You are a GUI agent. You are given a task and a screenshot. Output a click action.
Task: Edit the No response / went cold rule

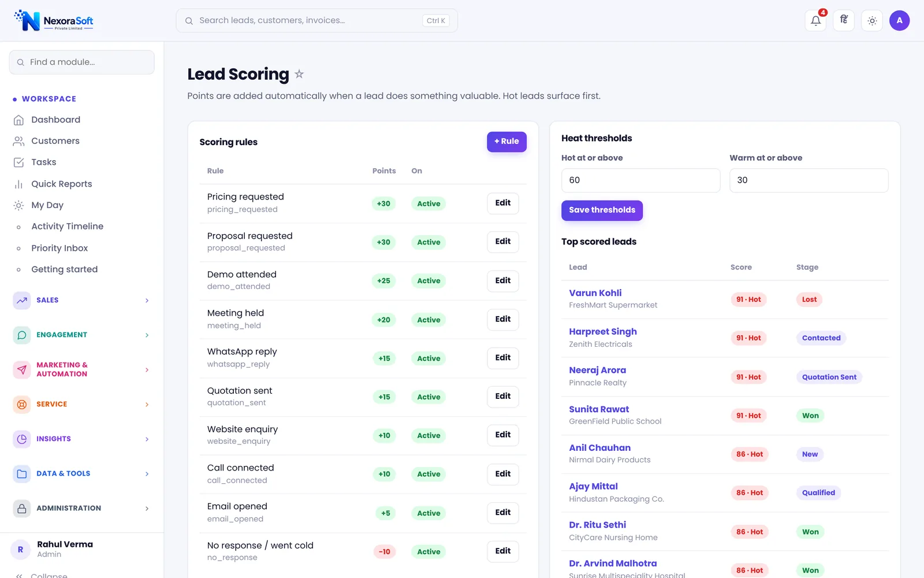503,551
